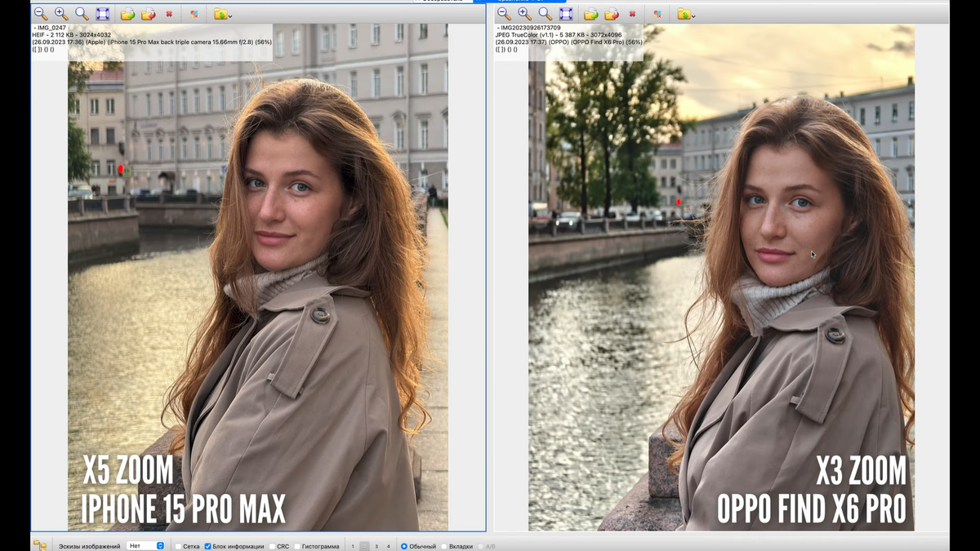
Task: Select pane count 2 button
Action: [364, 546]
